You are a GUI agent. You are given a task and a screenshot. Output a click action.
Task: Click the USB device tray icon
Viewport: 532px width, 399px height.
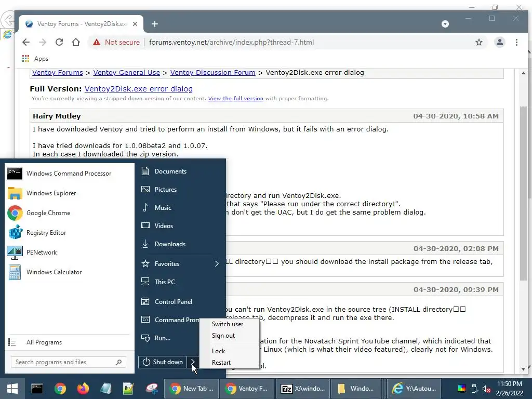[474, 389]
